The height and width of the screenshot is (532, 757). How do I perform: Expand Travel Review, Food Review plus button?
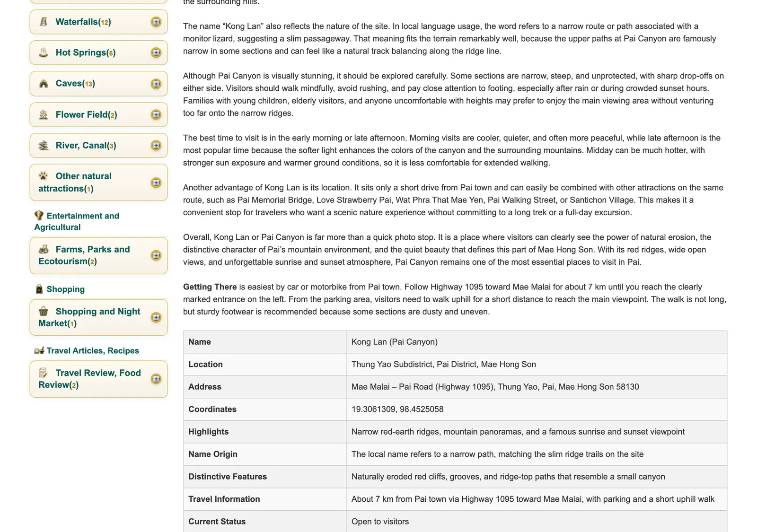156,379
